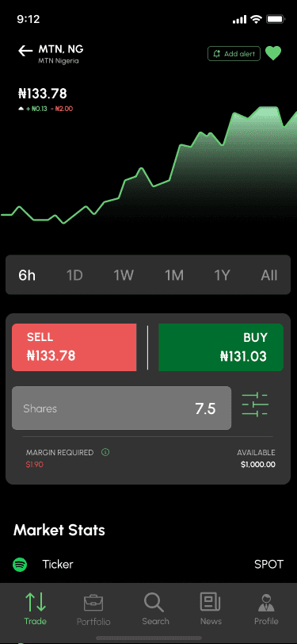The image size is (297, 644).
Task: Open the Profile tab icon
Action: click(x=266, y=608)
